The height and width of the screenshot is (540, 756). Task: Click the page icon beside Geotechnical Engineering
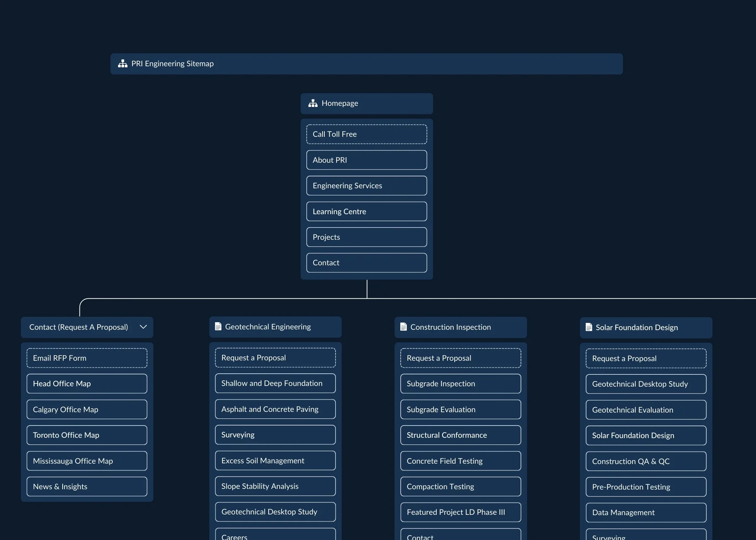click(218, 327)
